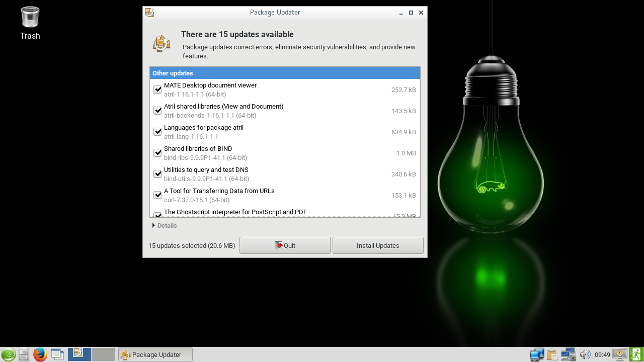Open the network connection tray icon

coord(568,354)
